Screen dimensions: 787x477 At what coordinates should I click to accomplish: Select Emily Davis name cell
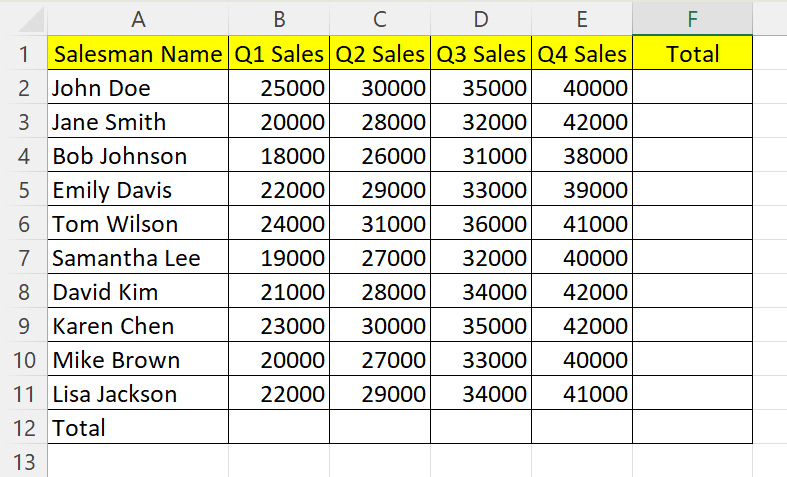pyautogui.click(x=138, y=190)
